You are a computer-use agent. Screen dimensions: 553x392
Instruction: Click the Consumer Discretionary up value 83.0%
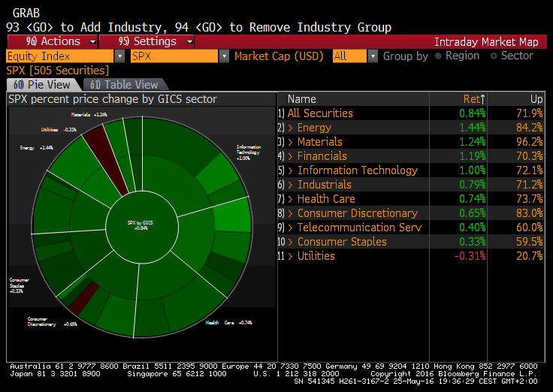point(530,213)
